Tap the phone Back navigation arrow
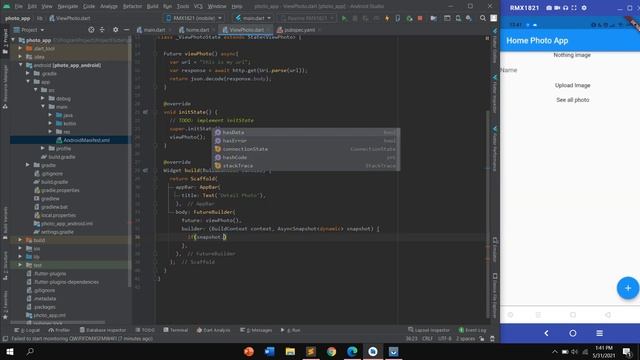 (546, 333)
